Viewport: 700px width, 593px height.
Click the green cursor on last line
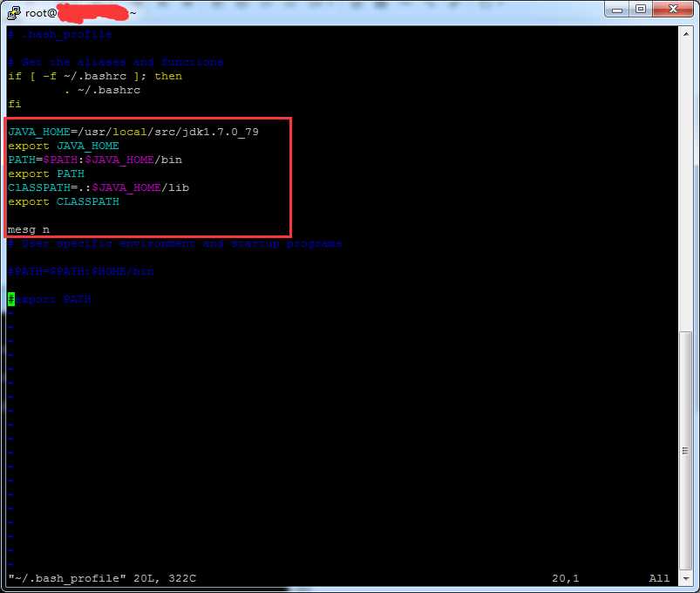coord(11,299)
